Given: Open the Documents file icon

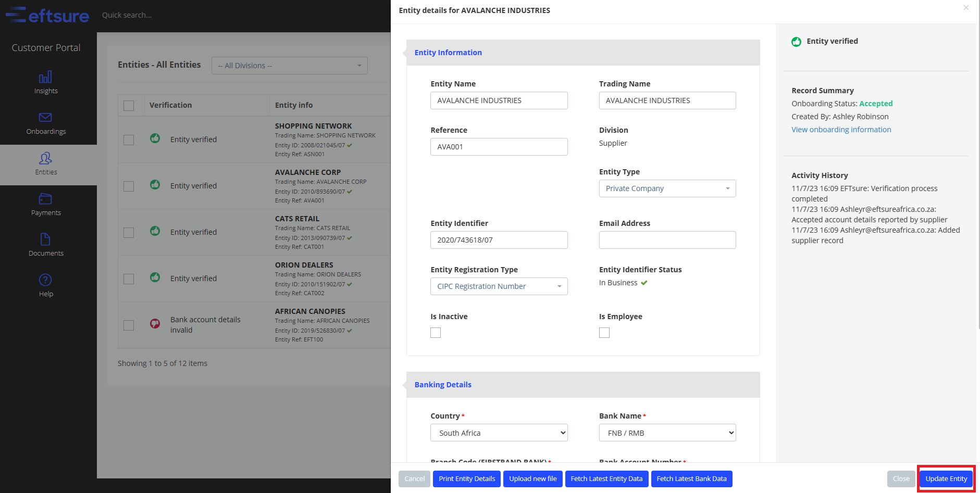Looking at the screenshot, I should pyautogui.click(x=45, y=239).
